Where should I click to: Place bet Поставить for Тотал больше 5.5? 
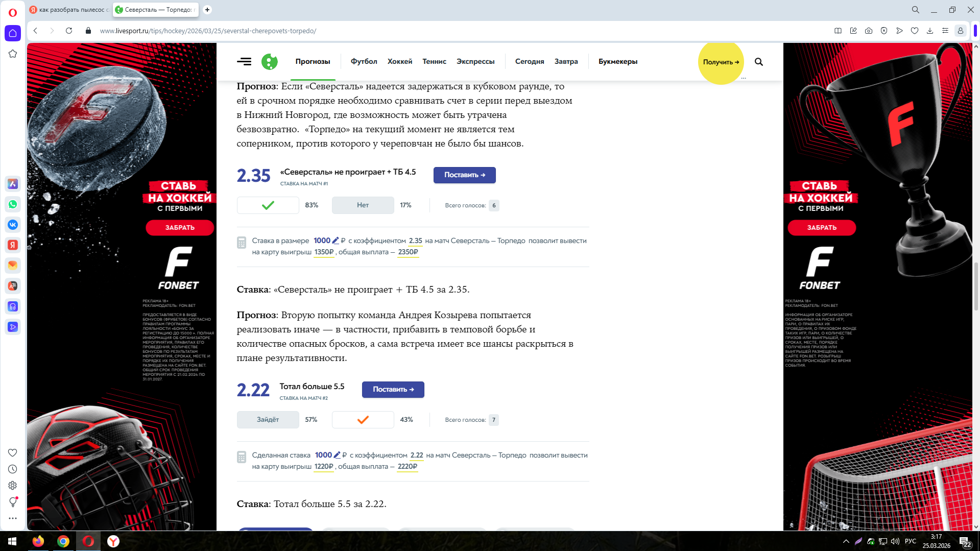pyautogui.click(x=393, y=390)
